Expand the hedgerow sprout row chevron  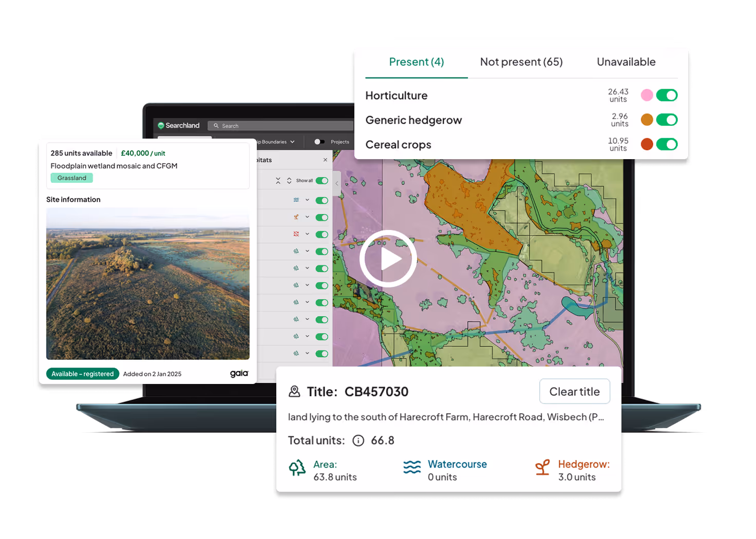[307, 217]
